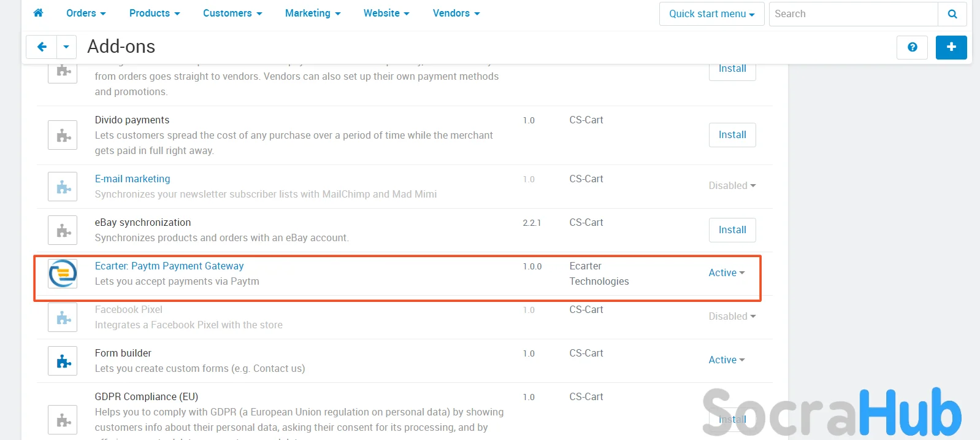
Task: Open the help question mark icon
Action: pyautogui.click(x=912, y=47)
